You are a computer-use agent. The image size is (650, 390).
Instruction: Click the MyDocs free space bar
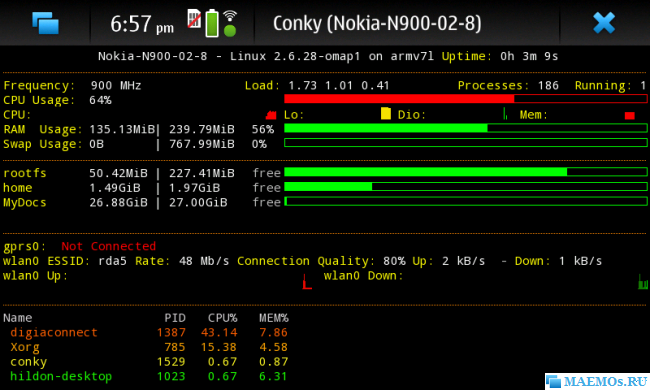pyautogui.click(x=466, y=201)
